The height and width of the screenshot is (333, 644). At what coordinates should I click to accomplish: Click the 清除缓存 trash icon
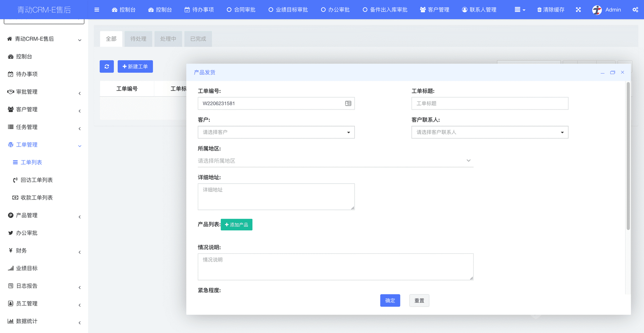pos(539,10)
